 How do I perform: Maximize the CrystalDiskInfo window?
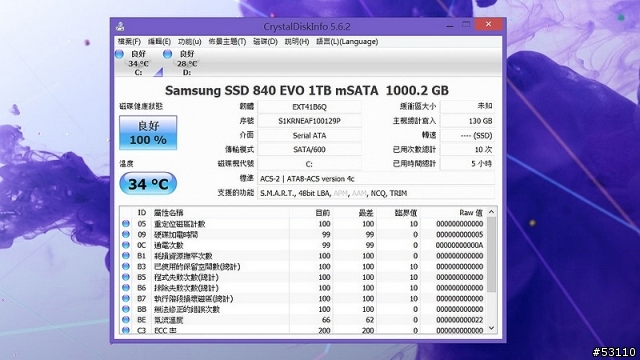pos(466,24)
